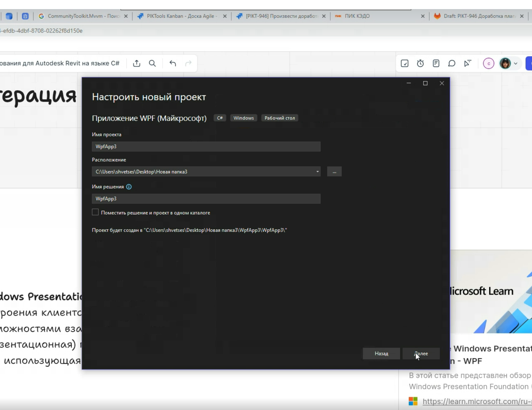Click the Microsoft Learn card thumbnail
This screenshot has width=532, height=410.
(491, 292)
